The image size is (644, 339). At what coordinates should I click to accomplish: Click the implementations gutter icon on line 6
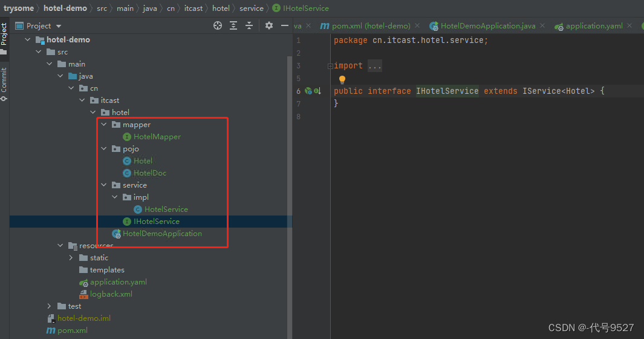pyautogui.click(x=317, y=91)
